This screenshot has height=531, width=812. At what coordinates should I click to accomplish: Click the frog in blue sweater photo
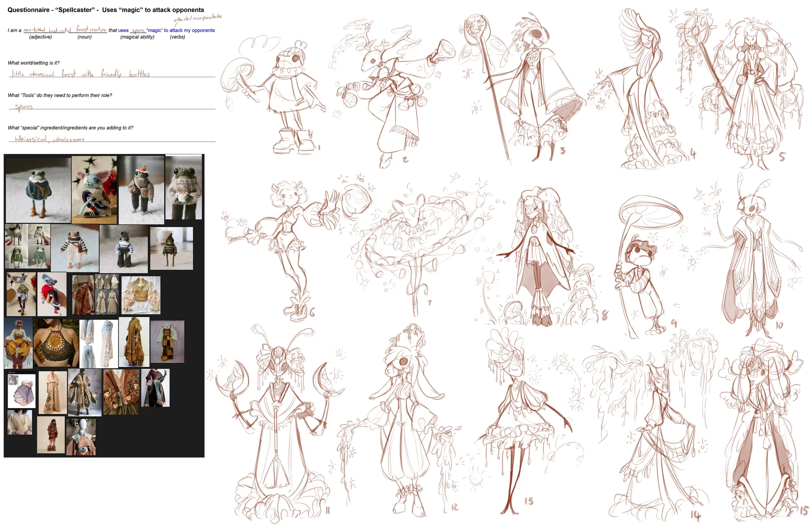(x=38, y=190)
